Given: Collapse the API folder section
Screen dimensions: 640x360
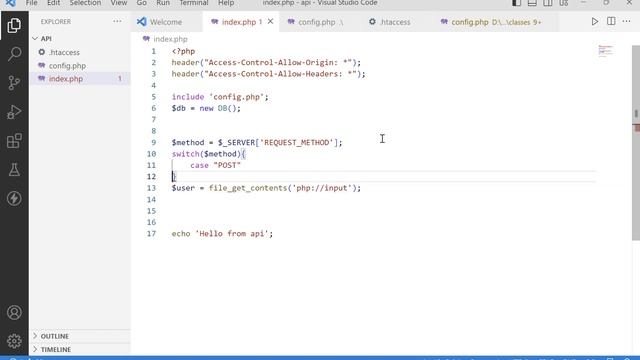Looking at the screenshot, I should click(x=46, y=39).
